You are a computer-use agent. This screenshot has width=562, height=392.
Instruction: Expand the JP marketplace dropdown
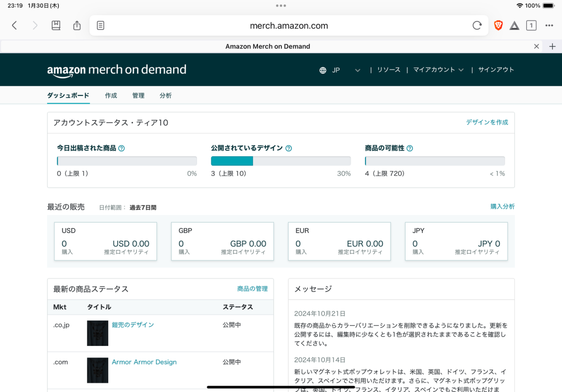click(x=340, y=70)
